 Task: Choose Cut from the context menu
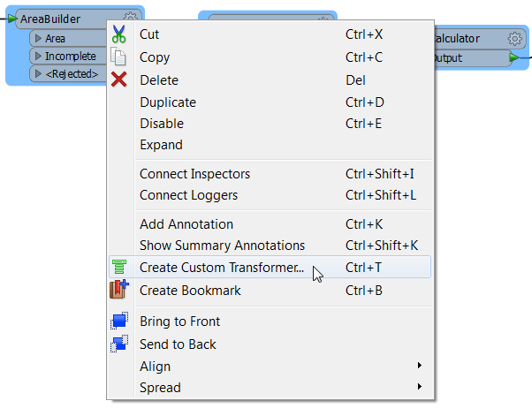pos(270,34)
